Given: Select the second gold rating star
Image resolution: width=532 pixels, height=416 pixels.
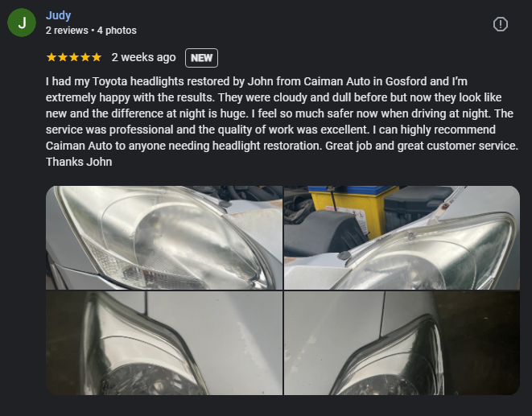Looking at the screenshot, I should (63, 57).
